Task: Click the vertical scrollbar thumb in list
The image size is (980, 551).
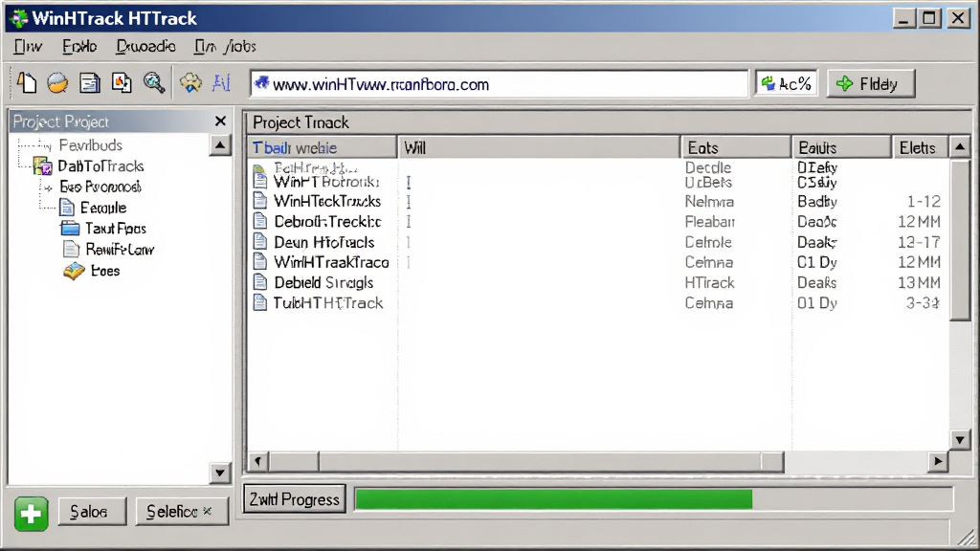Action: tap(960, 240)
